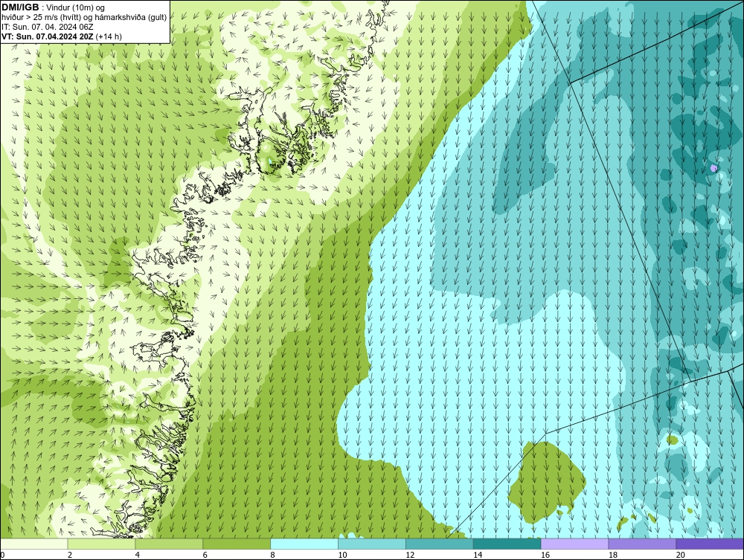
Task: Click the 16–18 m/s lavender legend swatch
Action: point(574,544)
